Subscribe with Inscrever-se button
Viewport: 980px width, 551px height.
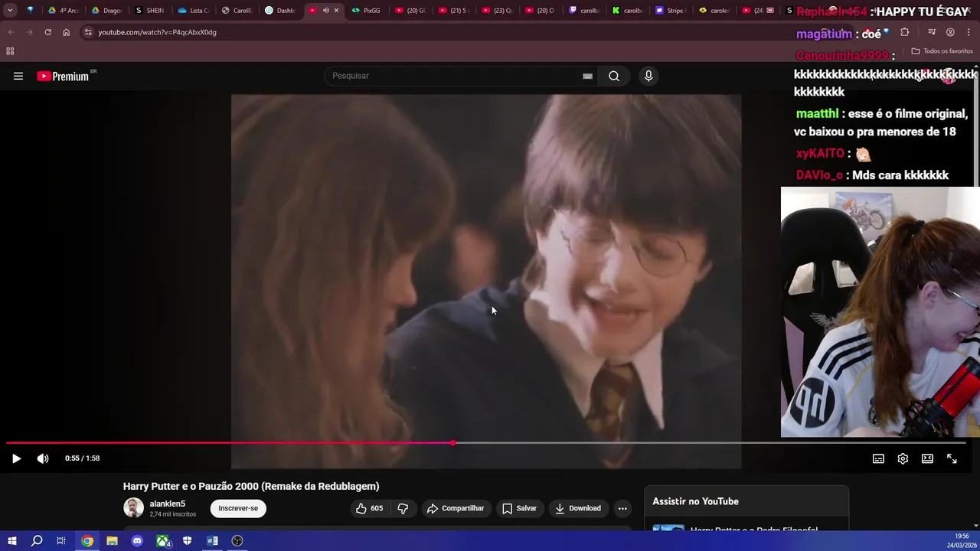pyautogui.click(x=238, y=508)
